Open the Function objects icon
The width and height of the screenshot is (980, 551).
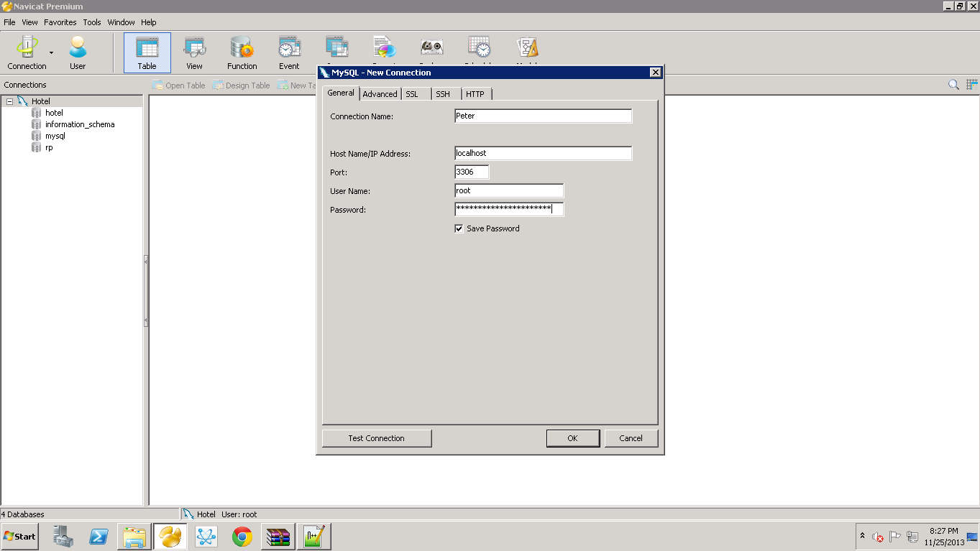coord(242,53)
